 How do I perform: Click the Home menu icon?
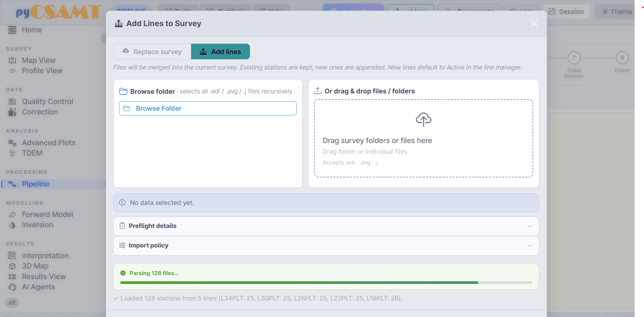point(12,30)
